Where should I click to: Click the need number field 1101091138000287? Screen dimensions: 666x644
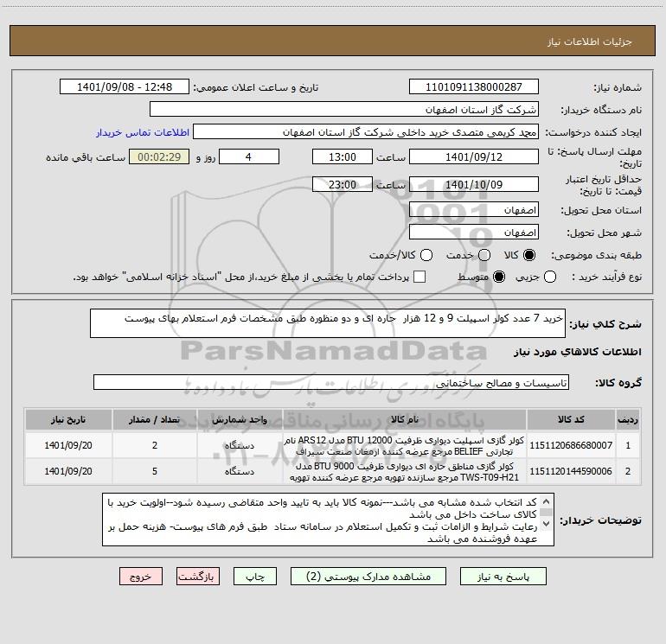point(474,87)
